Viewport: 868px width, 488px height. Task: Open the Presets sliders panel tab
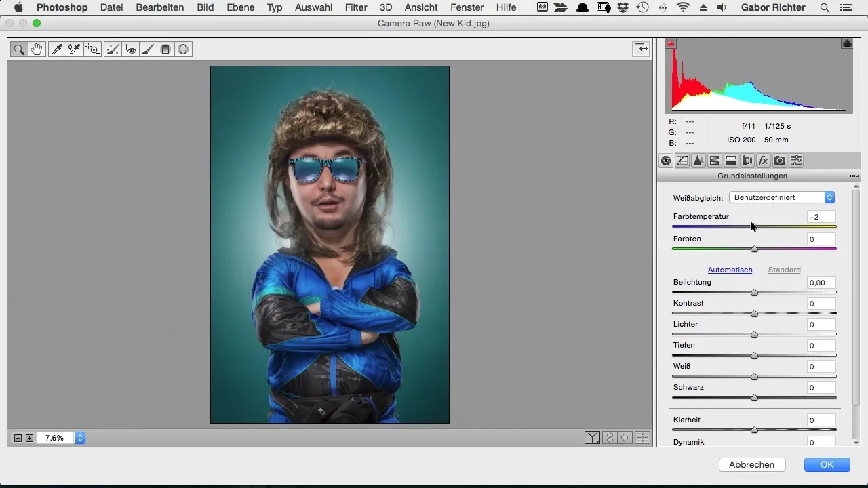[x=796, y=161]
